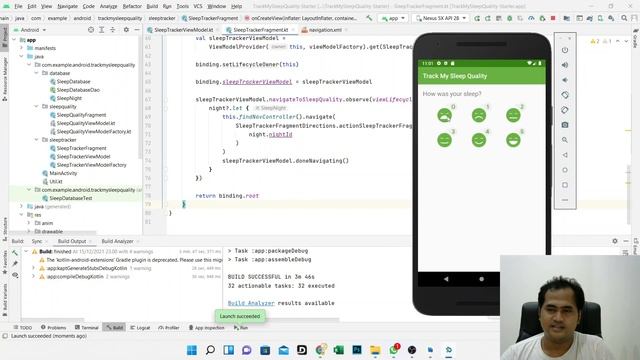Open SleepDatabaseDao file in tree
This screenshot has height=360, width=640.
pyautogui.click(x=78, y=90)
